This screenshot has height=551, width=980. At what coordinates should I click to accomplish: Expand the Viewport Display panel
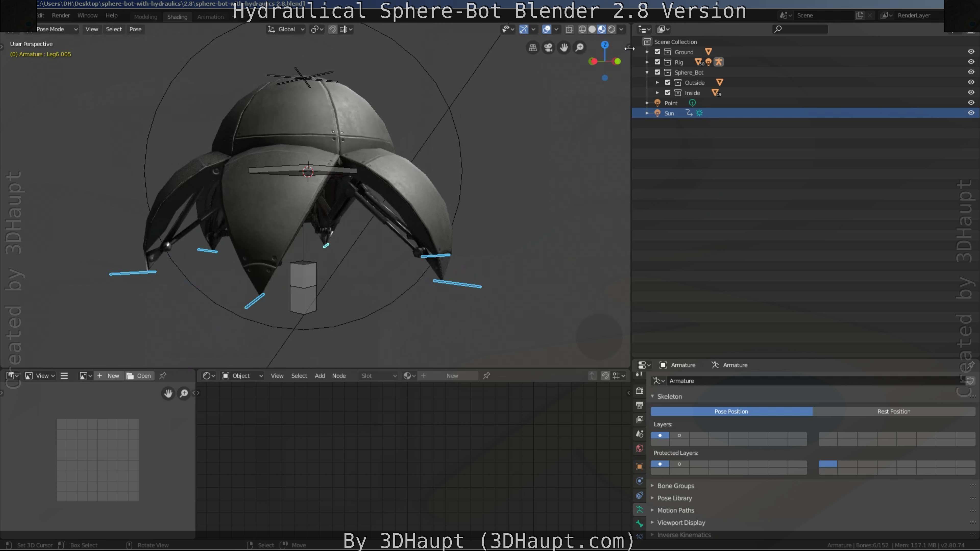pos(681,522)
